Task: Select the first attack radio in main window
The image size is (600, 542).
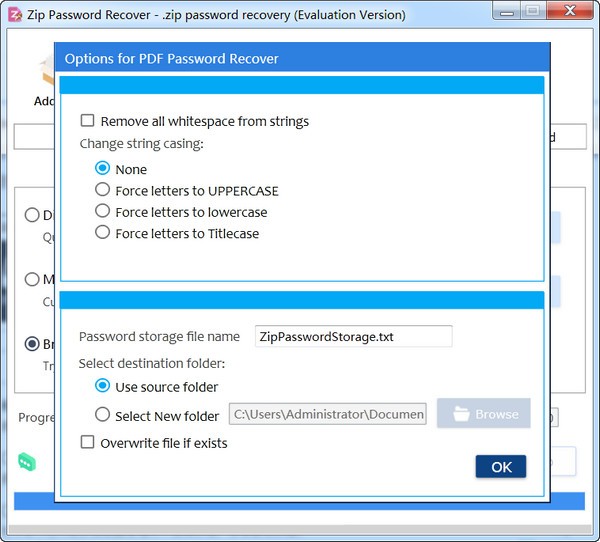Action: tap(32, 215)
